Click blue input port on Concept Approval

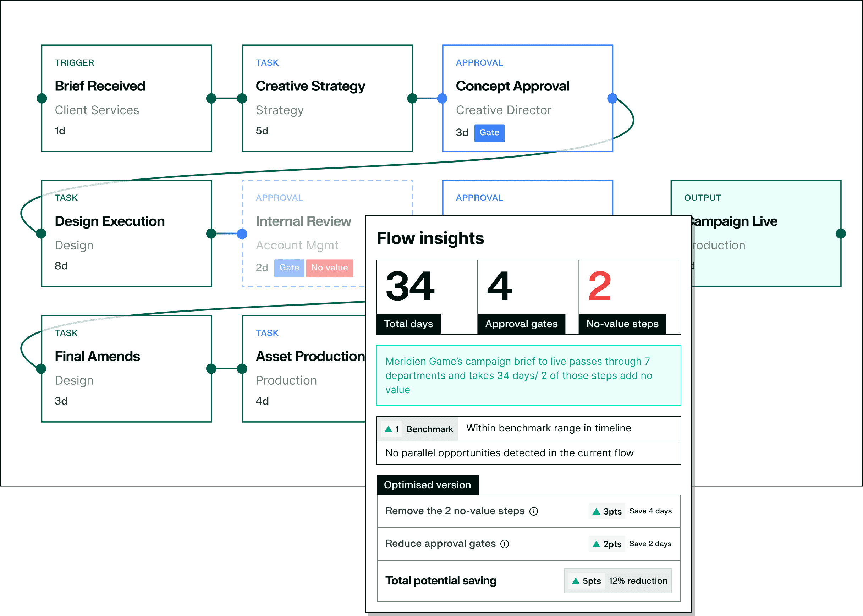(x=442, y=99)
